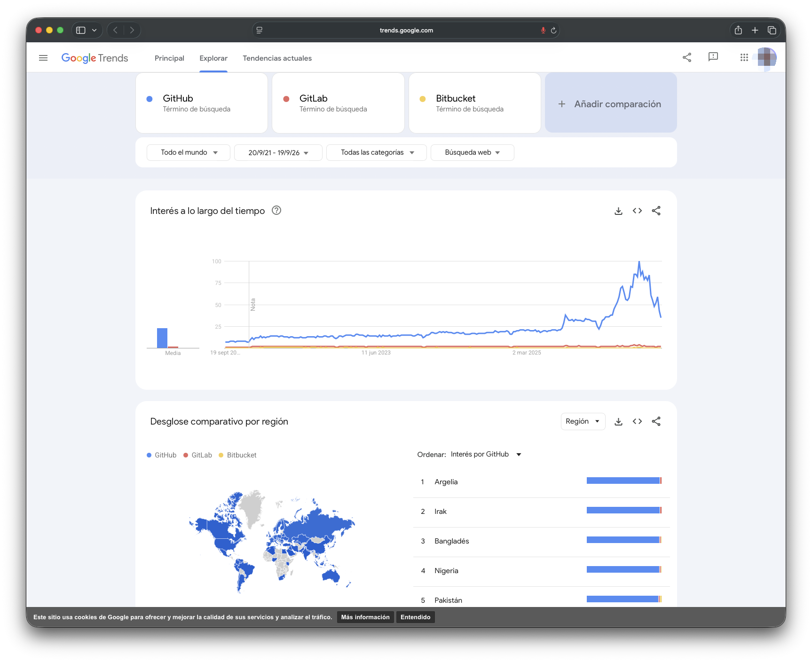
Task: Click the microphone icon in address bar
Action: click(543, 30)
